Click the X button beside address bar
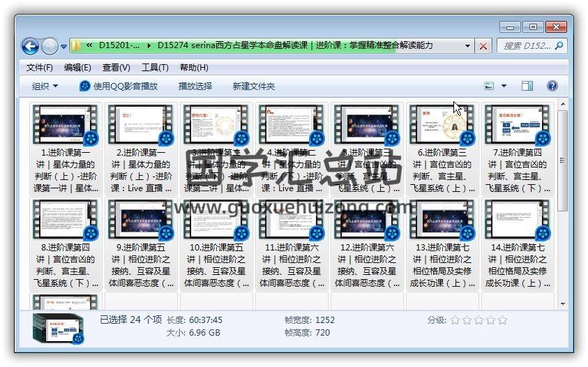This screenshot has width=588, height=367. pos(483,46)
